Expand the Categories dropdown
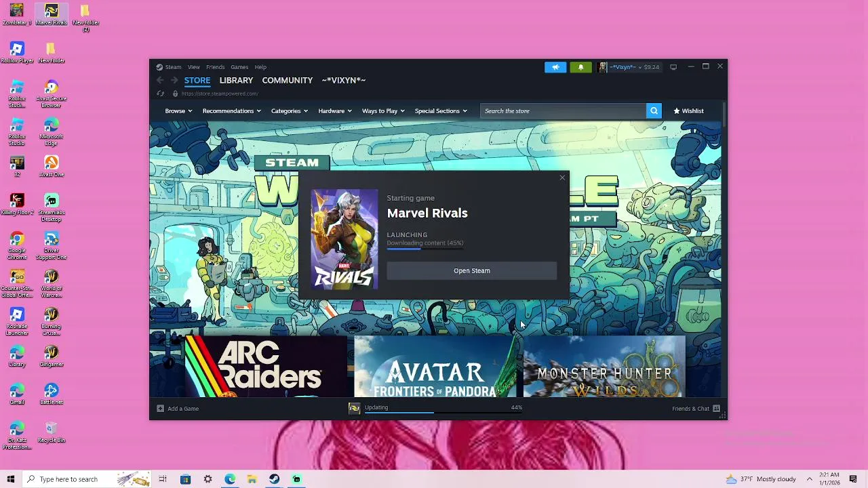This screenshot has width=868, height=488. (x=290, y=110)
